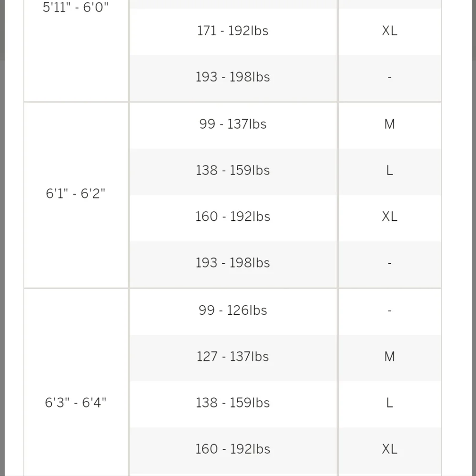This screenshot has height=476, width=476.
Task: Click the first 160 - 192lbs weight cell
Action: pyautogui.click(x=233, y=217)
